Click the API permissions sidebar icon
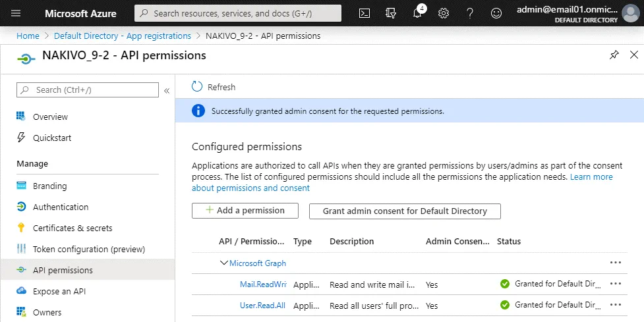This screenshot has width=644, height=322. pyautogui.click(x=21, y=270)
